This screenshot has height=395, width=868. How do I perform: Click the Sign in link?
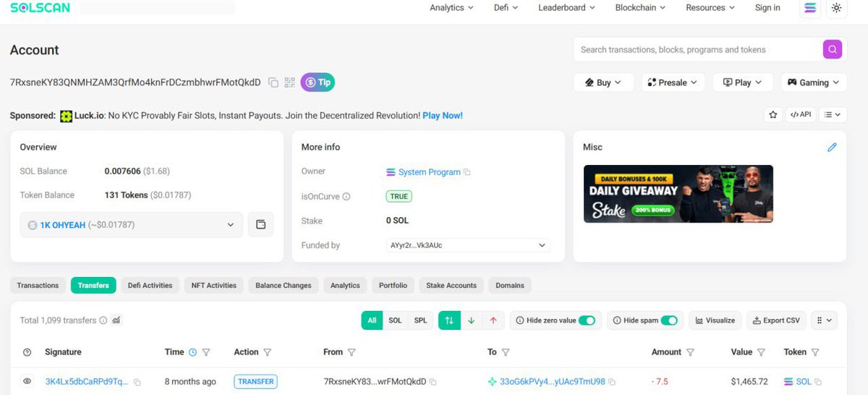767,8
